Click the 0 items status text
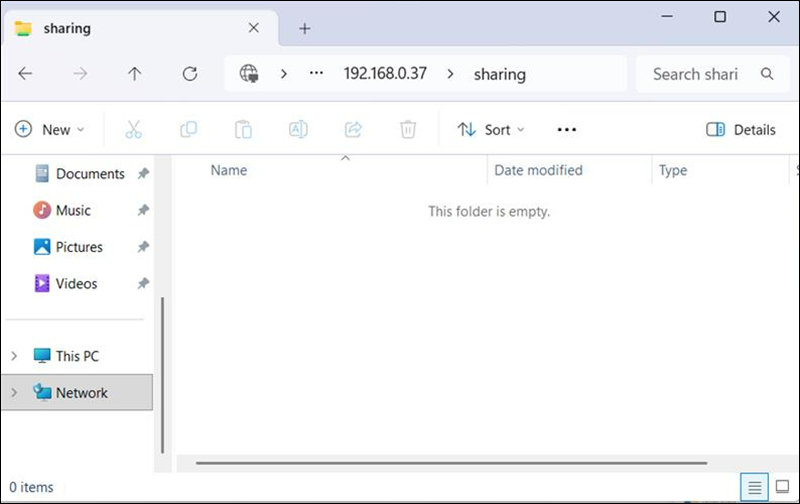800x504 pixels. pyautogui.click(x=31, y=487)
